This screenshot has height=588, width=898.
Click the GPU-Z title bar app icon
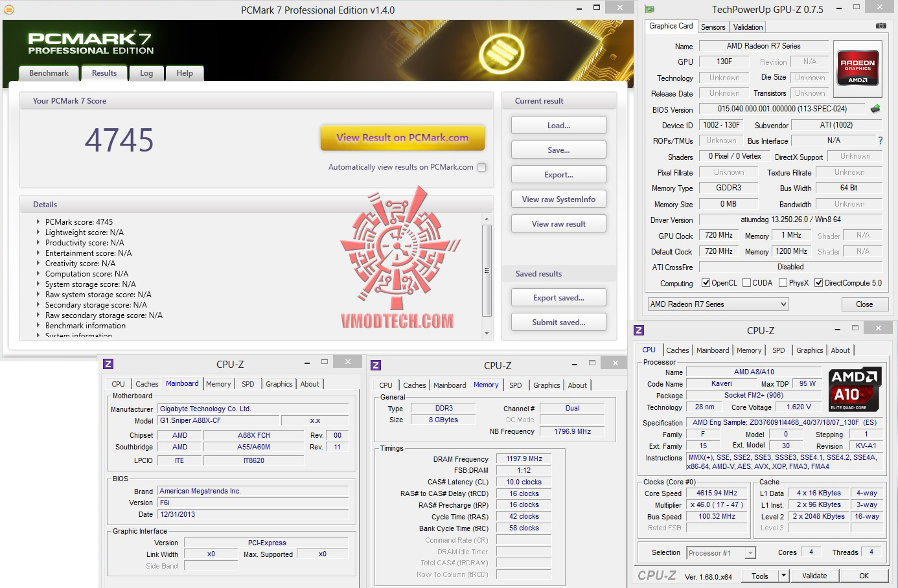coord(650,9)
